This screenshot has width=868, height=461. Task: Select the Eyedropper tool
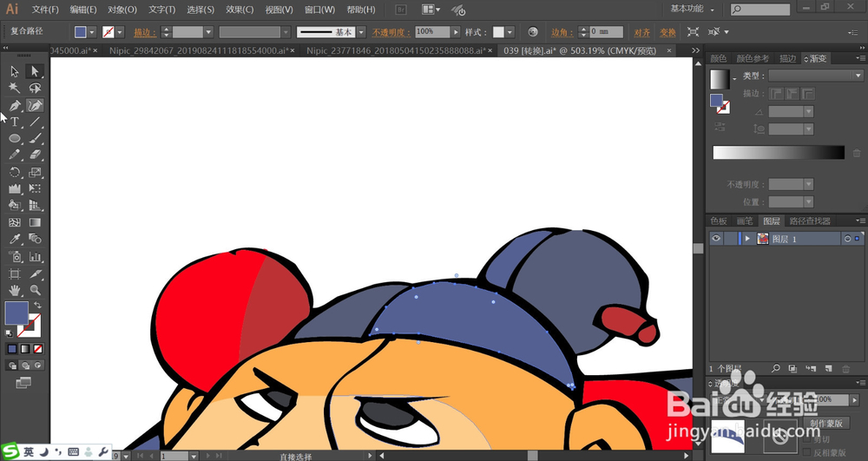click(x=15, y=239)
